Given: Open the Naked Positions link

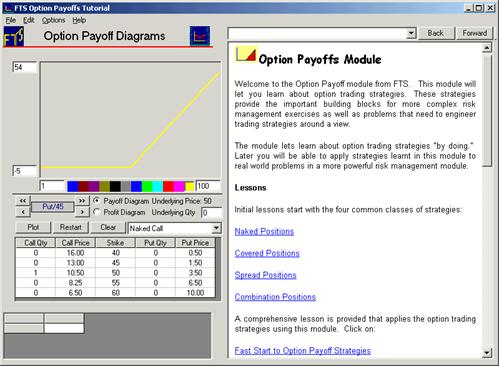Looking at the screenshot, I should (x=264, y=231).
